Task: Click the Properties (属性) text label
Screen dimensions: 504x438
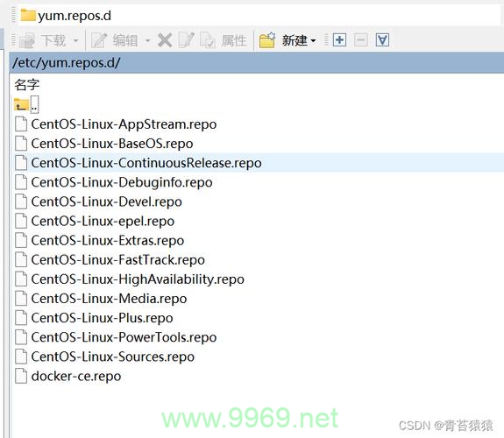Action: click(234, 40)
